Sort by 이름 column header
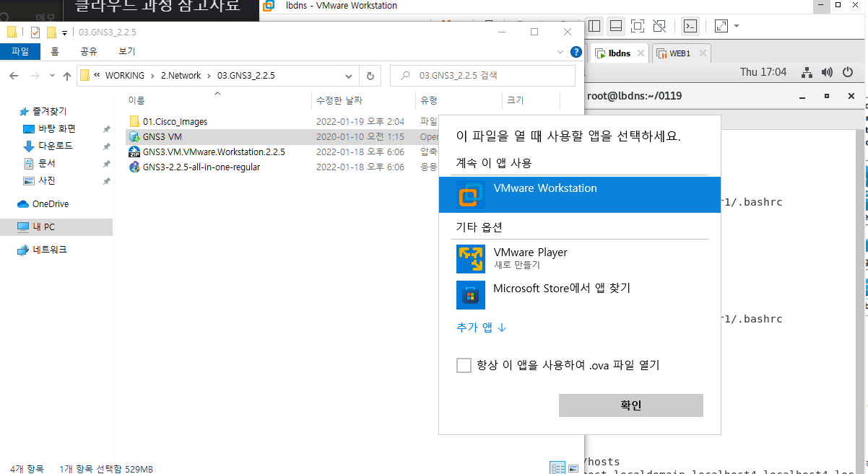This screenshot has height=474, width=868. tap(136, 100)
